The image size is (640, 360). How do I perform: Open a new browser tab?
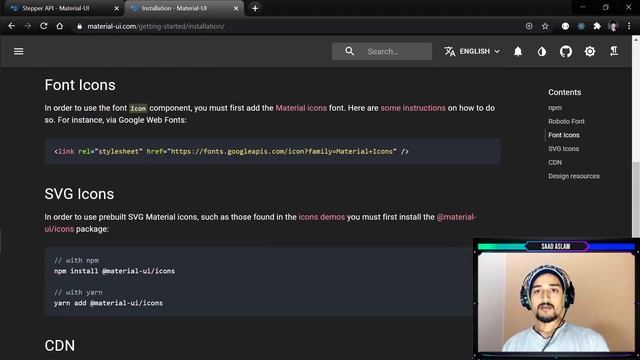pyautogui.click(x=255, y=8)
